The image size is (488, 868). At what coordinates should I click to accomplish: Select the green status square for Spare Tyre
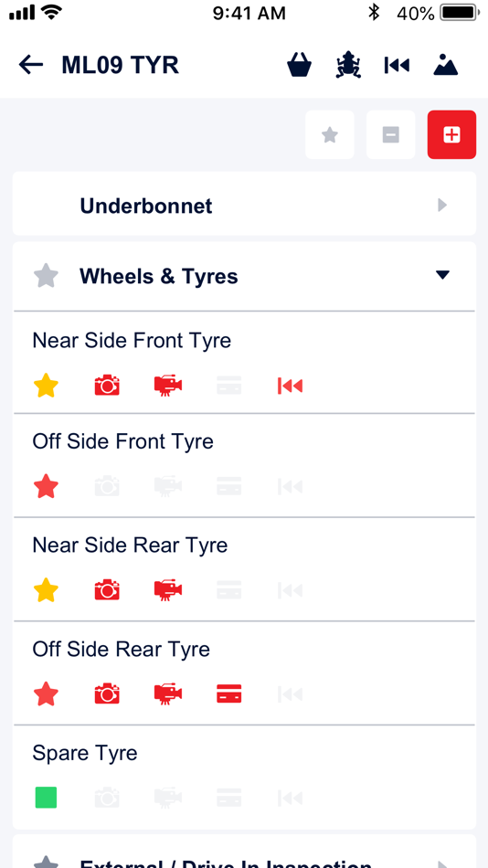coord(46,797)
